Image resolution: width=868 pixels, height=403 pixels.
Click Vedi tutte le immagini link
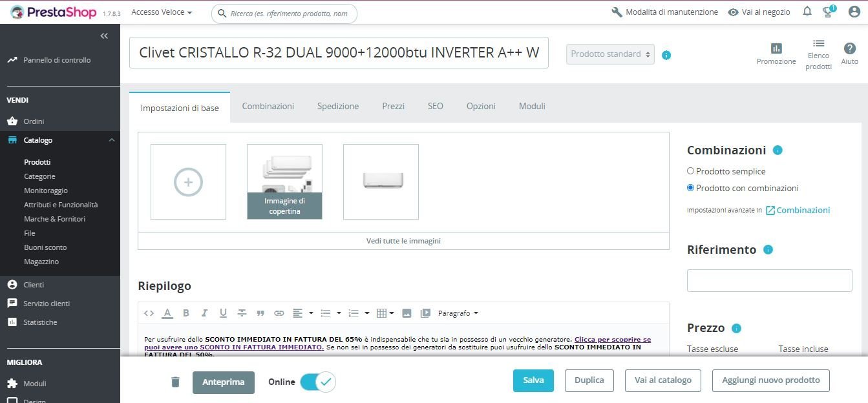click(x=403, y=241)
